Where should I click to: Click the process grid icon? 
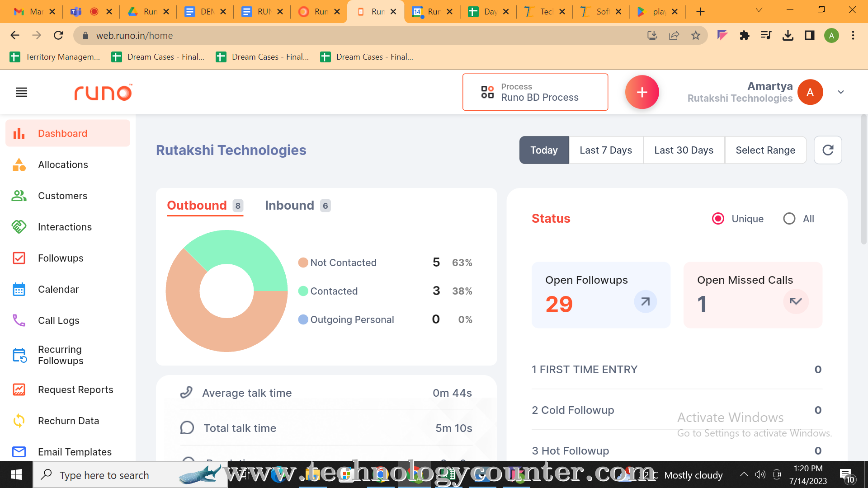(x=487, y=92)
